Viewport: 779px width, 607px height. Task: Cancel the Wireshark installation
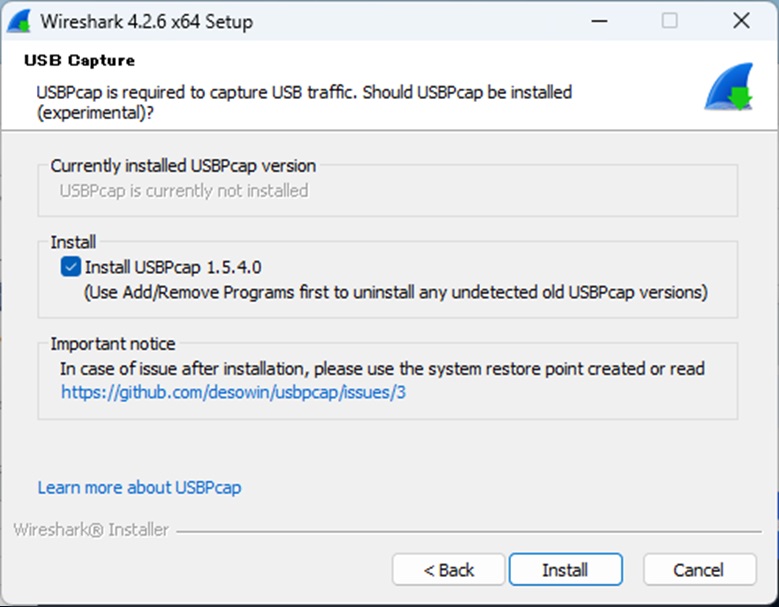click(x=698, y=570)
